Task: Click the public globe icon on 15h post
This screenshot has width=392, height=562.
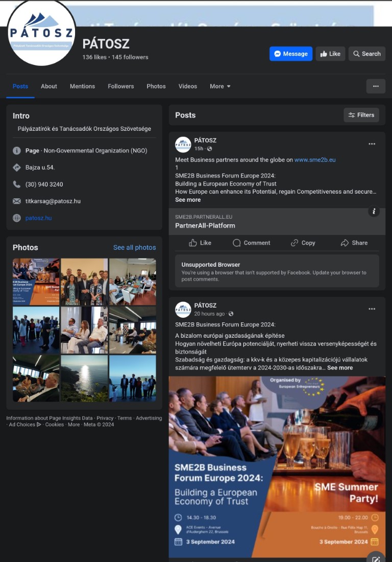Action: [210, 149]
